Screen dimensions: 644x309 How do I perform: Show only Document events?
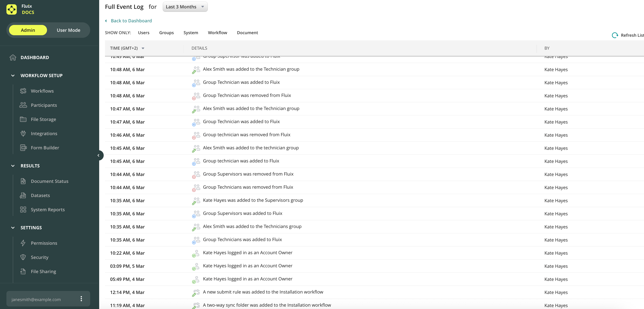pos(247,32)
